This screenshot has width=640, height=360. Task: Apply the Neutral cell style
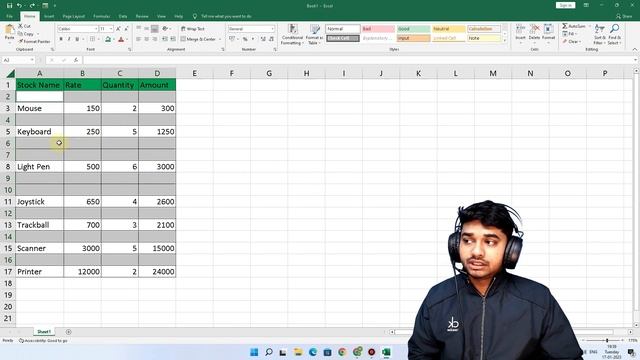(449, 29)
